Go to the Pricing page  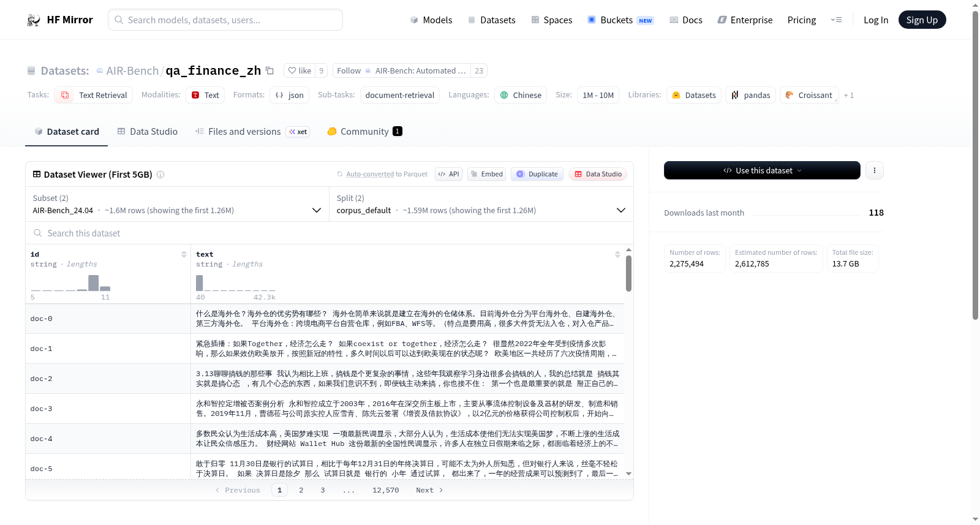tap(802, 20)
